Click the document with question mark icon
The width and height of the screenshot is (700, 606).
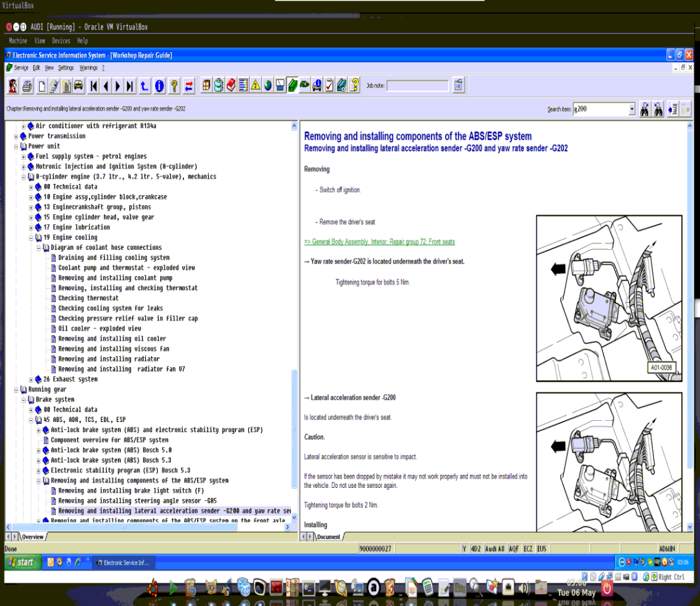(354, 85)
